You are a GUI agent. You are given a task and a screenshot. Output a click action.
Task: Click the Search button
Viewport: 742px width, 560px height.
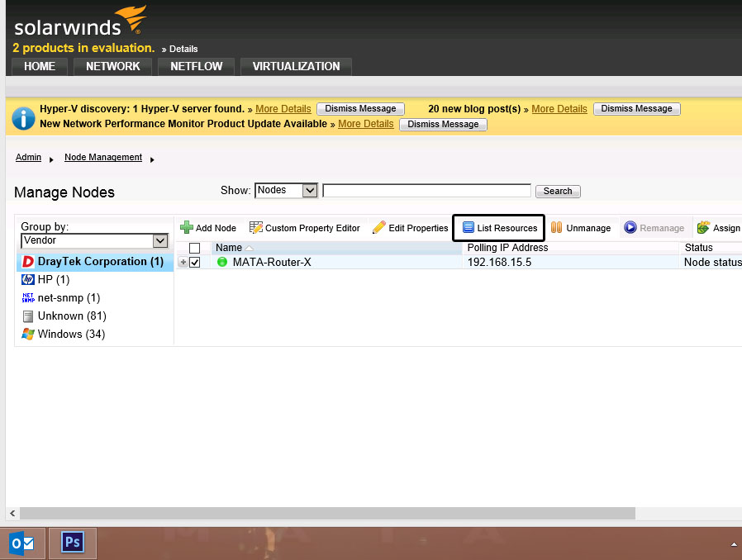(x=558, y=191)
